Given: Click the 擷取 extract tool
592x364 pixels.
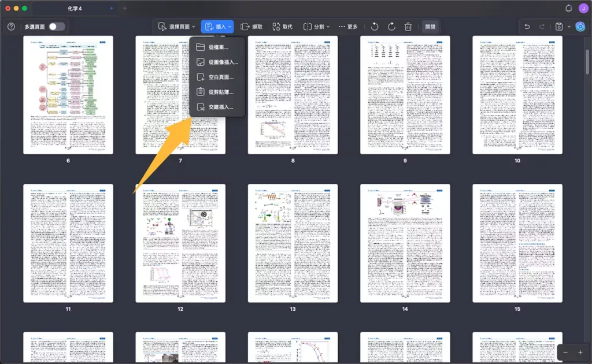Looking at the screenshot, I should pyautogui.click(x=251, y=27).
